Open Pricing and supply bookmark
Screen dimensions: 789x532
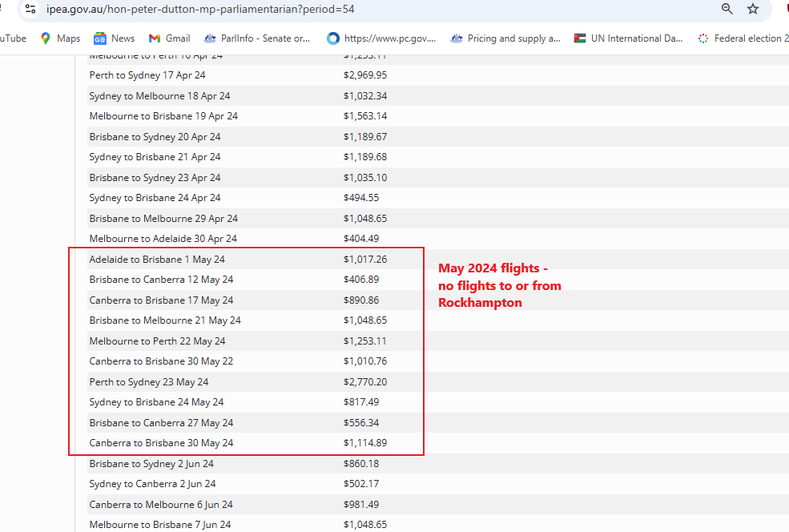(505, 38)
